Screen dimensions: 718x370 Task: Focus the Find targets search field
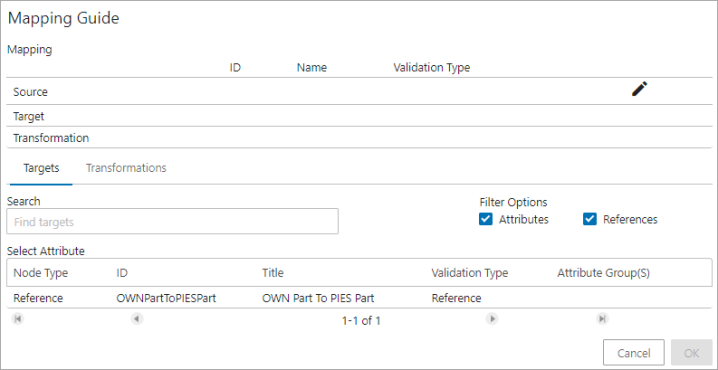point(173,222)
